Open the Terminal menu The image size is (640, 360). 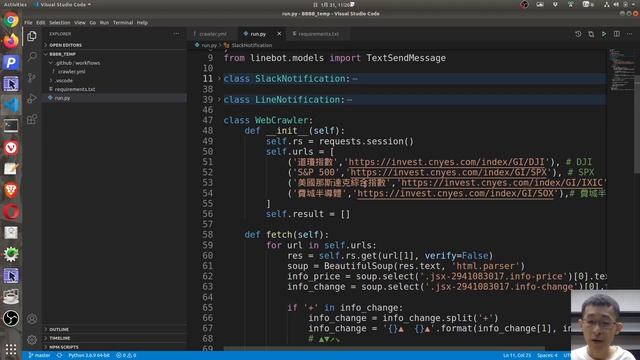click(123, 23)
